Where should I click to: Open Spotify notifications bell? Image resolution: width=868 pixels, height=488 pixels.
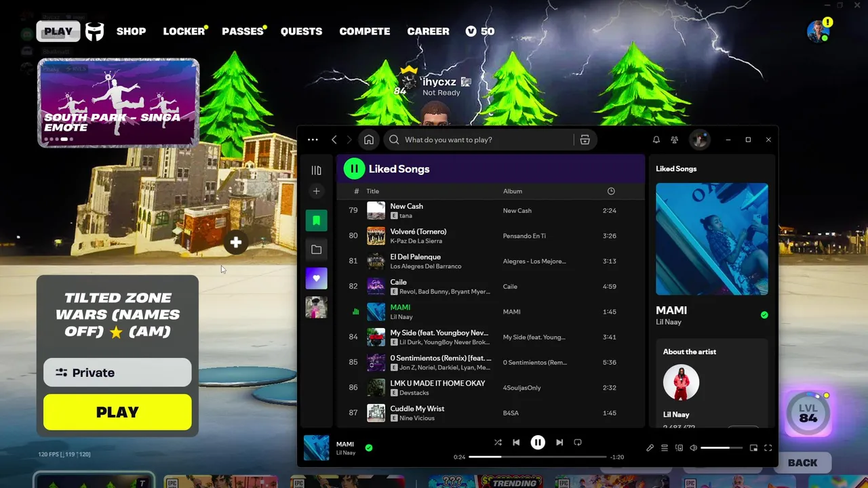656,140
